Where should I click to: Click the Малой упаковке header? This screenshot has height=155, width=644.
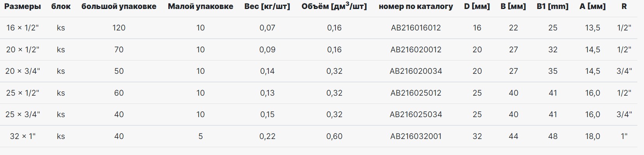click(201, 7)
